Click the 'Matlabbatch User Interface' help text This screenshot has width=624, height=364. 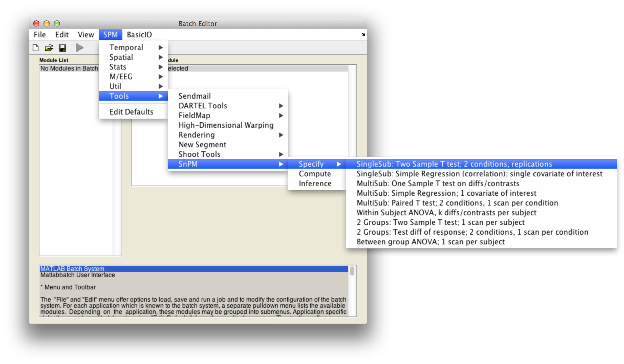(x=78, y=275)
